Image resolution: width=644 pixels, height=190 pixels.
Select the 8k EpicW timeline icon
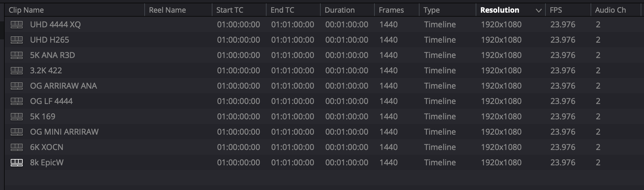tap(17, 163)
